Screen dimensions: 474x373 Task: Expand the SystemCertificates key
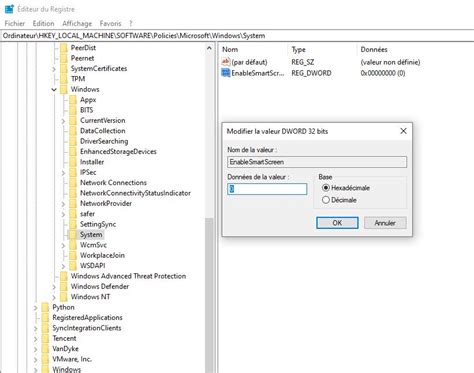(54, 69)
